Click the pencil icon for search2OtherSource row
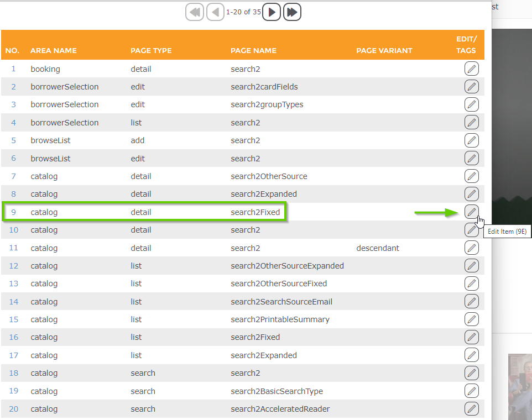Image resolution: width=532 pixels, height=420 pixels. pyautogui.click(x=471, y=176)
